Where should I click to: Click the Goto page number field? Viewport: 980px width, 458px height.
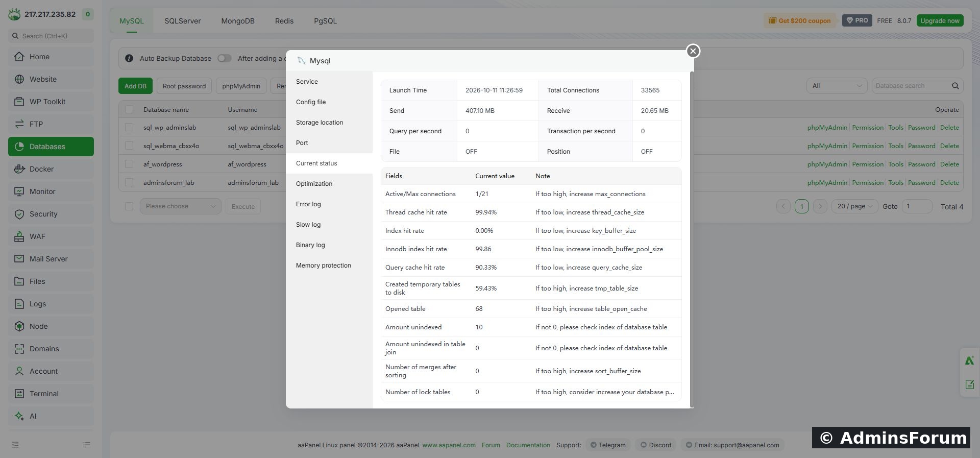coord(917,206)
